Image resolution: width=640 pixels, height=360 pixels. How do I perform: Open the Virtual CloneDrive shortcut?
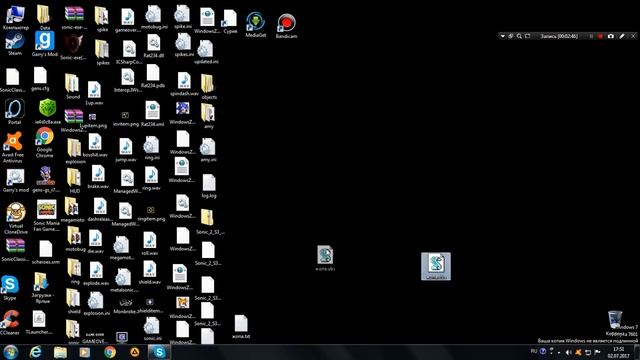coord(16,218)
